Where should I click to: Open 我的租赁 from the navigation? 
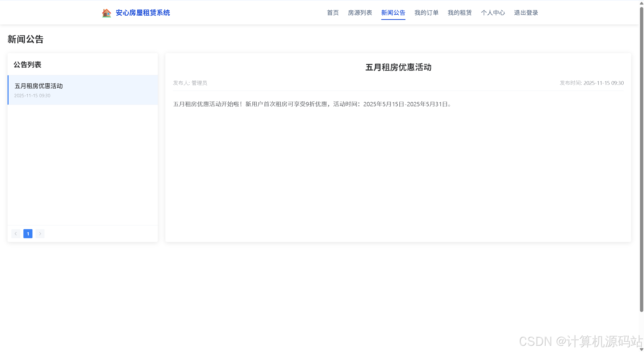pyautogui.click(x=460, y=13)
